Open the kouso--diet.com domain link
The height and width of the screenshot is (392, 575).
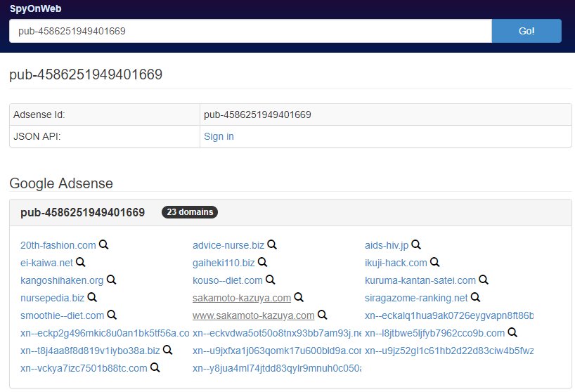(x=227, y=280)
